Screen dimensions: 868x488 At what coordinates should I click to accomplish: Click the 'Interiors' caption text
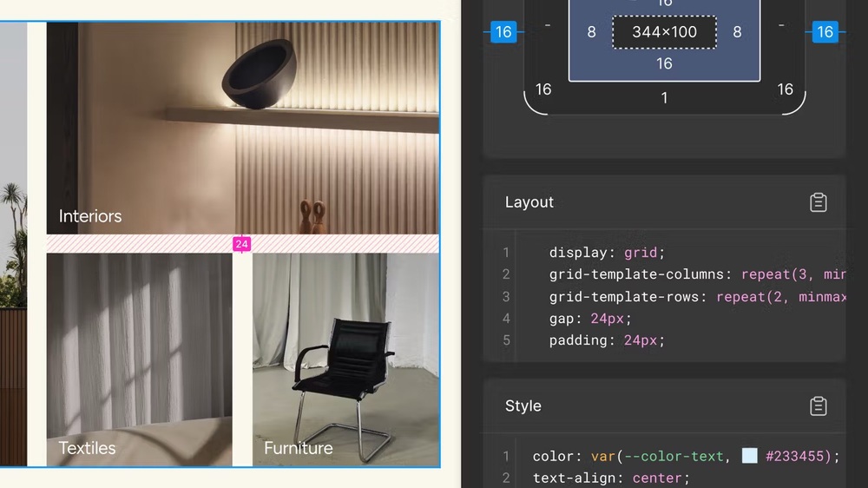90,216
